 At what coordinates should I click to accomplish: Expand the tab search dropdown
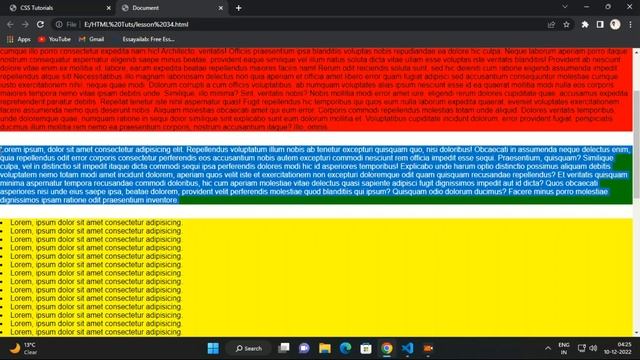click(564, 7)
